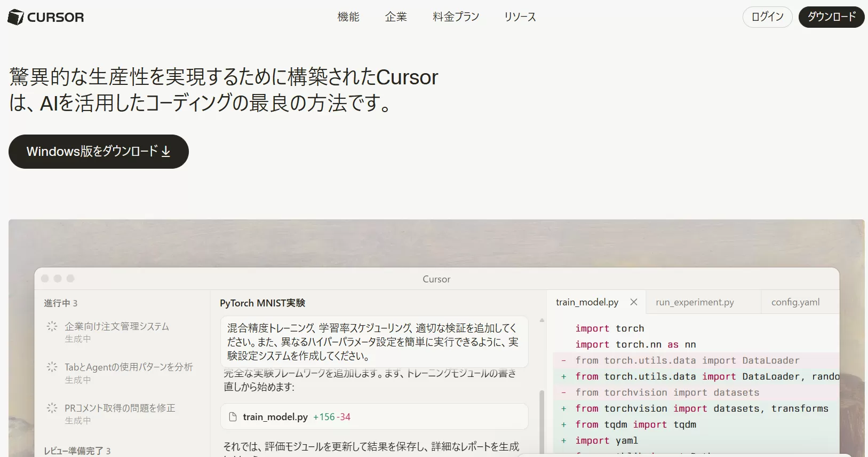Click the chat panel scrollbar
Viewport: 868px width, 457px height.
point(542,416)
